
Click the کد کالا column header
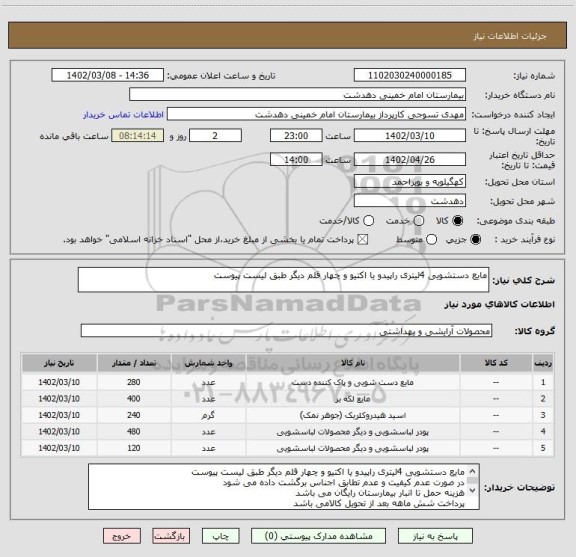point(496,363)
